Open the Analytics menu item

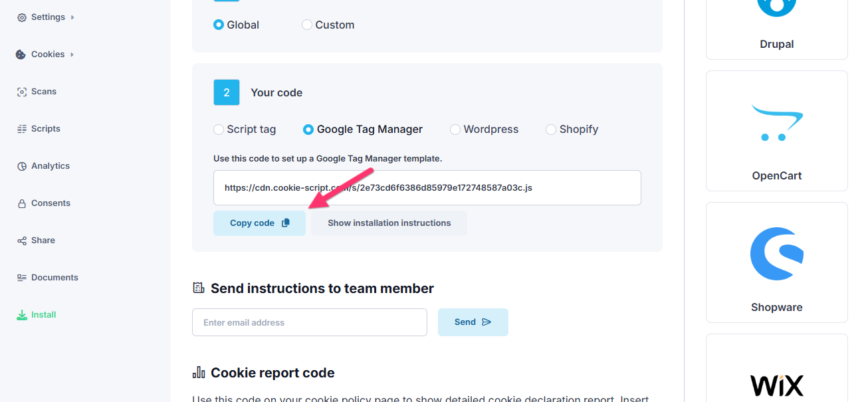(51, 166)
